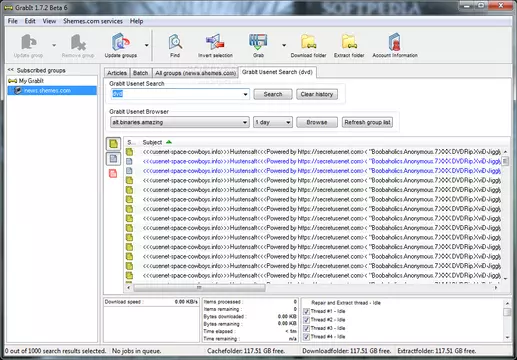517x360 pixels.
Task: Expand the Update groups dropdown arrow
Action: (x=146, y=45)
